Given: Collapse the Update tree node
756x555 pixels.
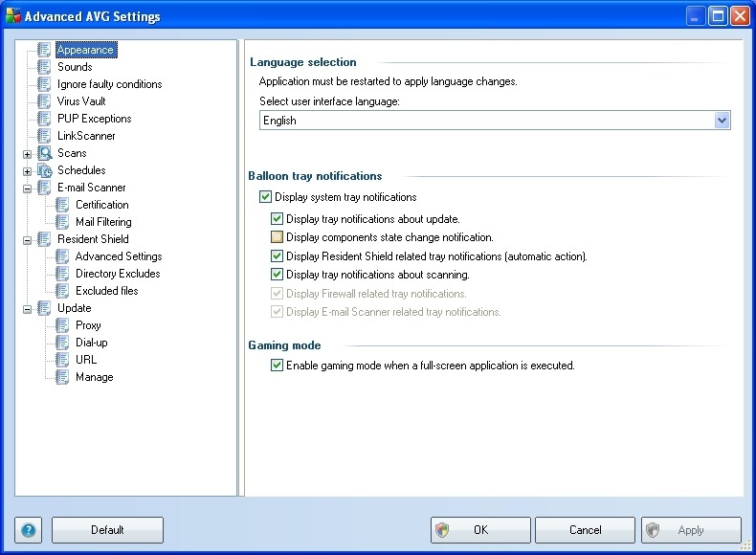Looking at the screenshot, I should pos(28,309).
